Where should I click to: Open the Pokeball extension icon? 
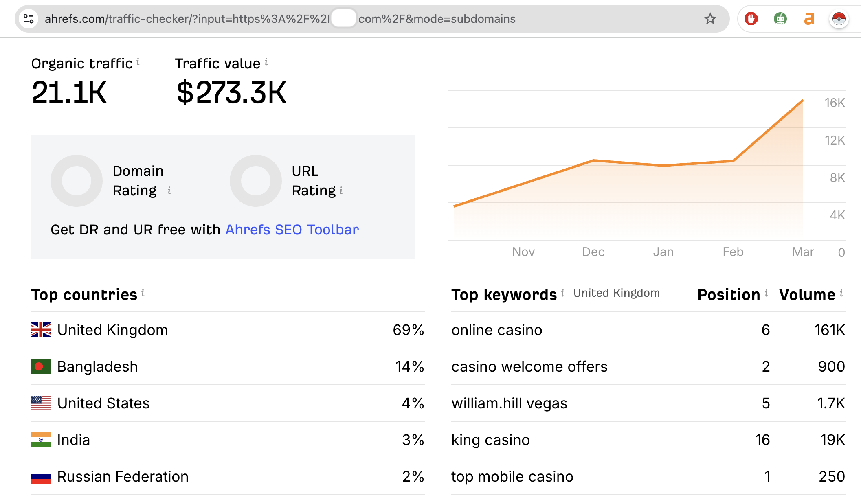(839, 19)
